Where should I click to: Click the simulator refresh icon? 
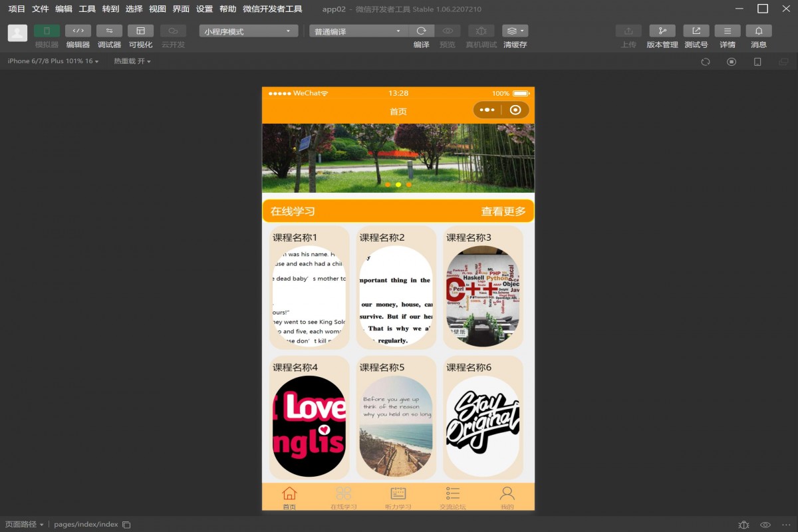[706, 62]
